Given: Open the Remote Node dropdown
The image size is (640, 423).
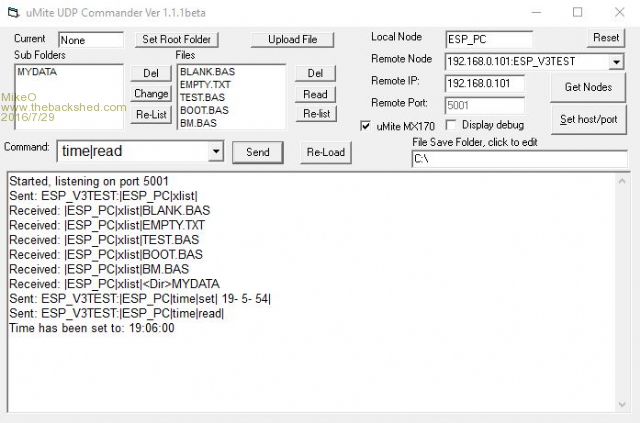Looking at the screenshot, I should (615, 61).
